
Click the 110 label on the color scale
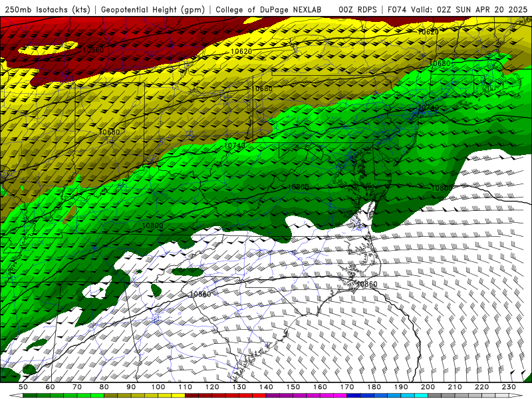(x=186, y=387)
